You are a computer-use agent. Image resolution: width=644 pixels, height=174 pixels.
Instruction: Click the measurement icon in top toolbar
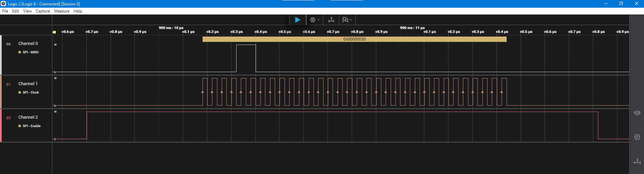coord(331,20)
